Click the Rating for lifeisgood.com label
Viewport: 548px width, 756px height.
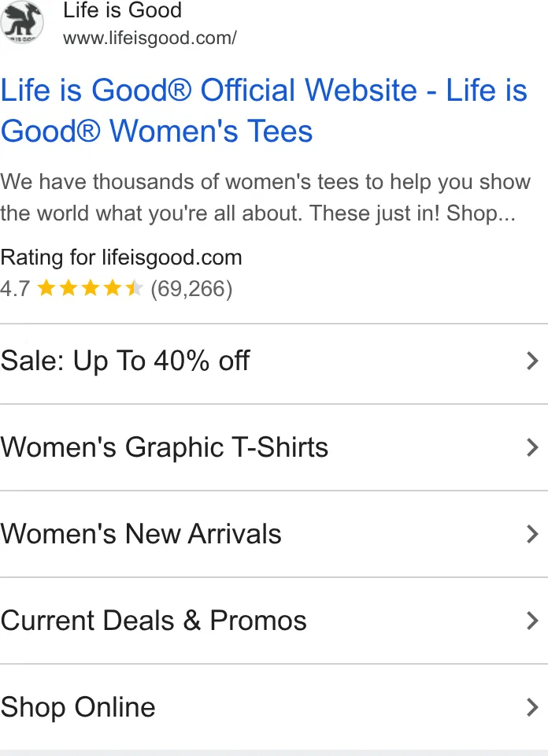(x=121, y=258)
